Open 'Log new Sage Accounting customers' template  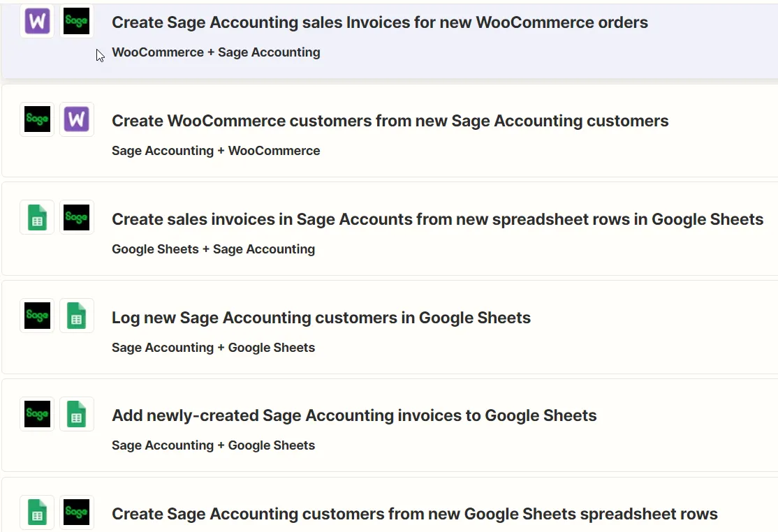pyautogui.click(x=321, y=318)
